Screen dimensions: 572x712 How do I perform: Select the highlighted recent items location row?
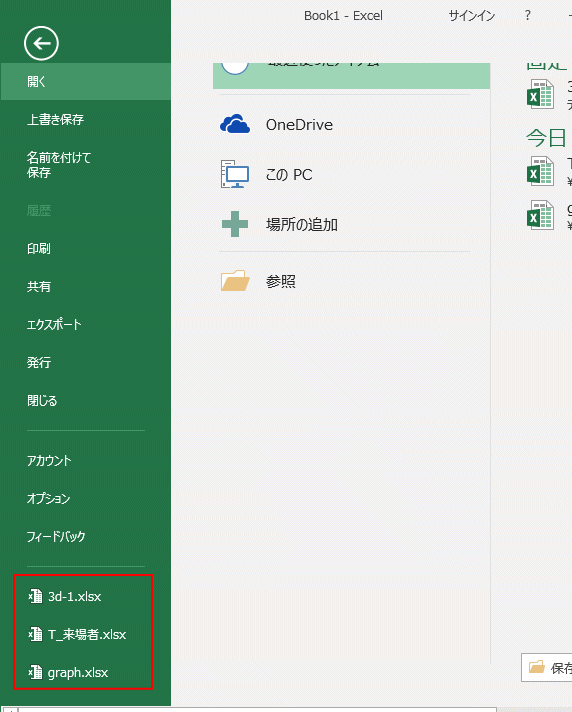pyautogui.click(x=351, y=76)
